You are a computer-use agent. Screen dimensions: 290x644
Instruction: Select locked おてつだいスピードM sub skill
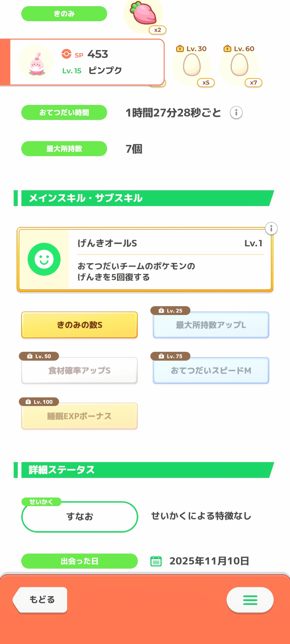[211, 371]
